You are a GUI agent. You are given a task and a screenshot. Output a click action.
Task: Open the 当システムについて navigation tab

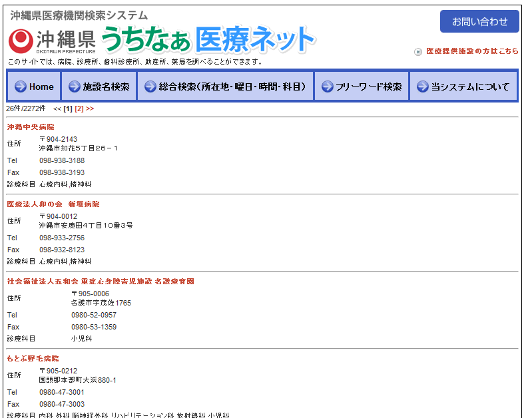[x=463, y=86]
